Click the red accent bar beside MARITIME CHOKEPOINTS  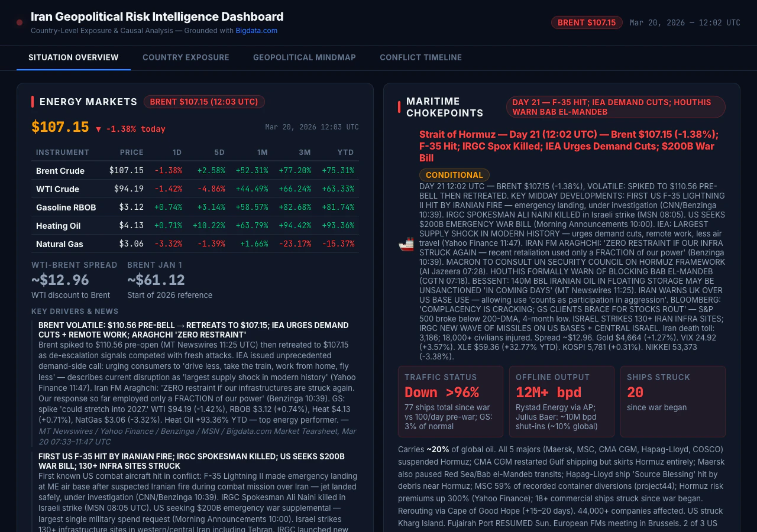pyautogui.click(x=399, y=107)
